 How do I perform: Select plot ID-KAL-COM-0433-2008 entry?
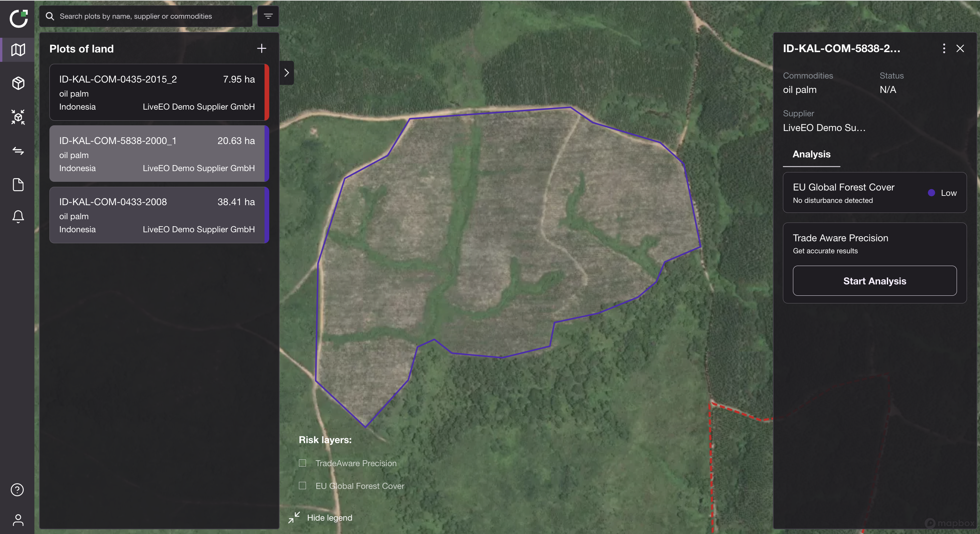pyautogui.click(x=157, y=215)
